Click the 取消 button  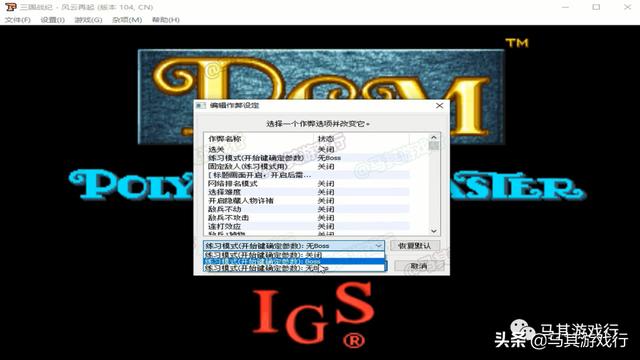tap(419, 266)
